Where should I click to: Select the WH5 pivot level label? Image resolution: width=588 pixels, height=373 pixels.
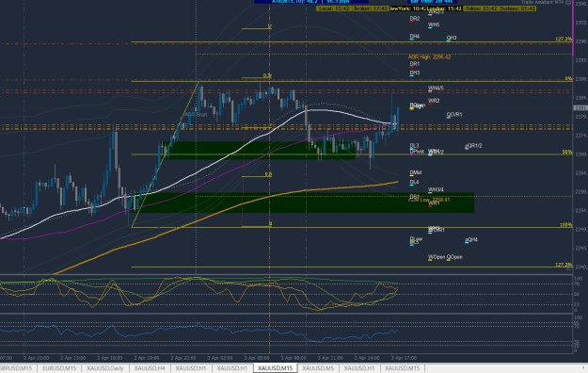(434, 24)
